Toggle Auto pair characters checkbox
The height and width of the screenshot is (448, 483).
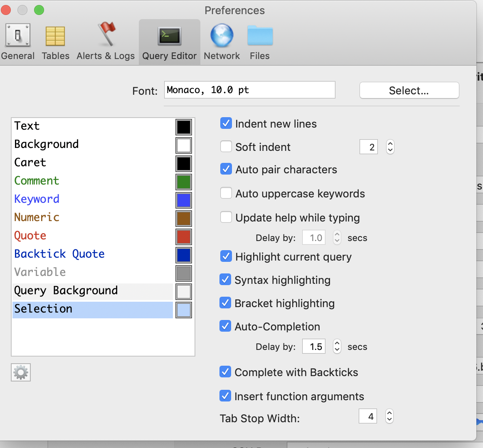(x=226, y=169)
